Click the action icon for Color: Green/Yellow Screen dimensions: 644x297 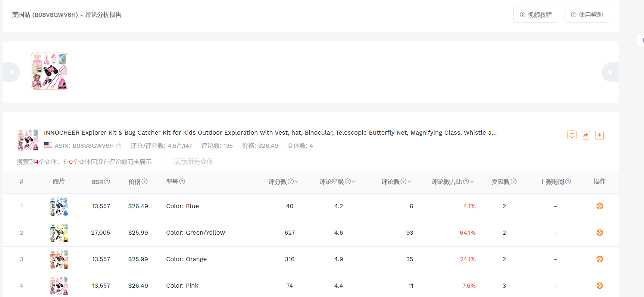pos(600,233)
